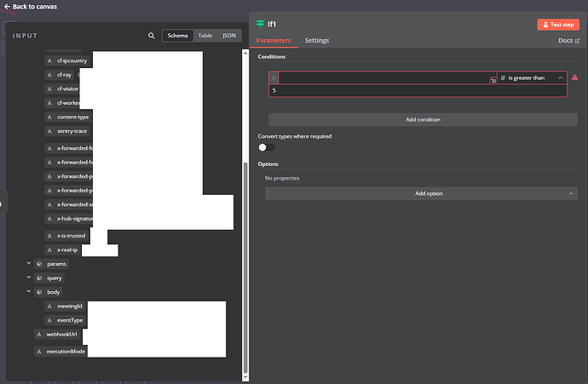Open the 'is greater than' operator dropdown
Screen dimensions: 588x384
pyautogui.click(x=532, y=78)
